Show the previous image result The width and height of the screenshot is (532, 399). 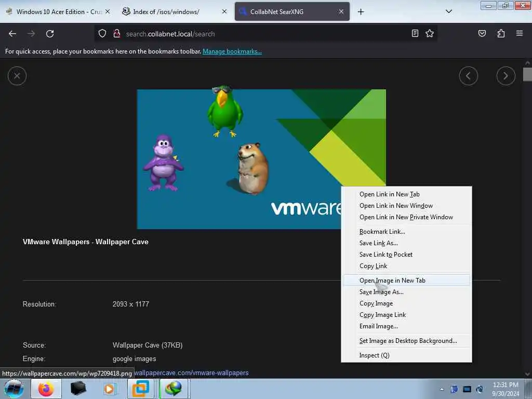point(468,76)
